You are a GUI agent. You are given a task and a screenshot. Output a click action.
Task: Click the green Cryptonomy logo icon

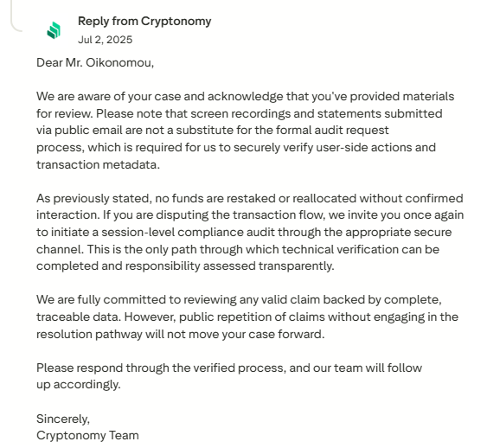tap(54, 30)
